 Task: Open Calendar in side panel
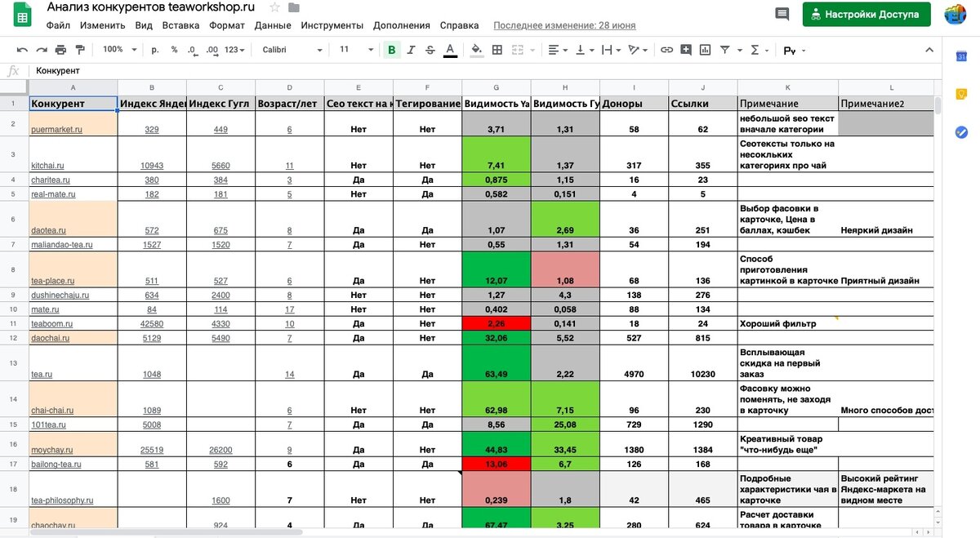[961, 56]
